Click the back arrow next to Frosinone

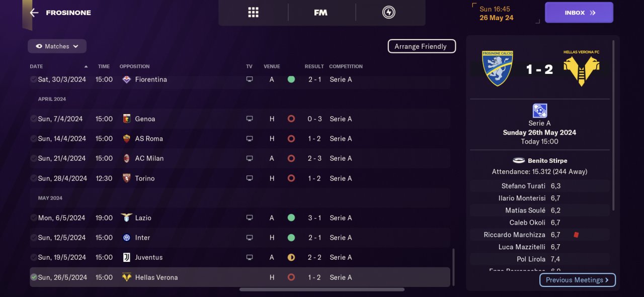[x=34, y=13]
